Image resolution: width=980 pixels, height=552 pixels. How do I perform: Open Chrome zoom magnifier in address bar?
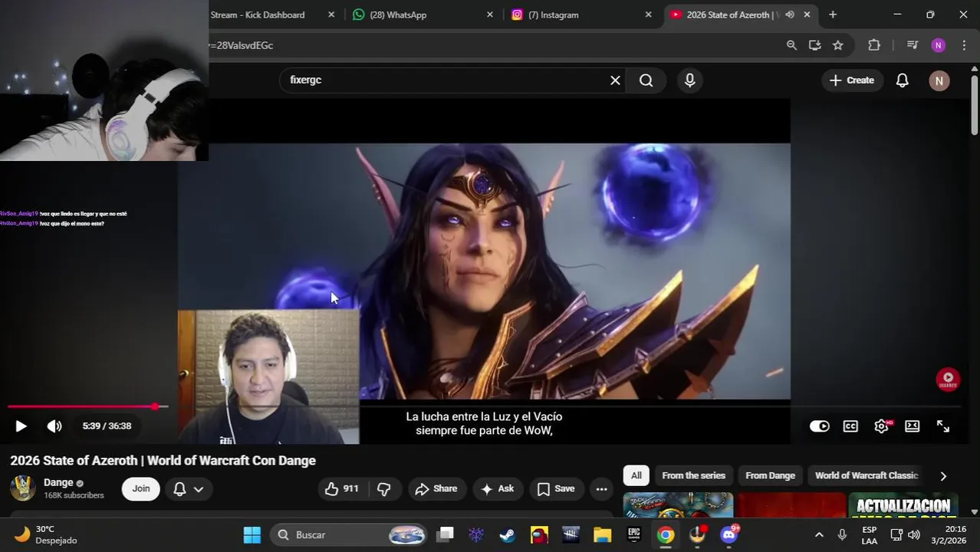[791, 45]
